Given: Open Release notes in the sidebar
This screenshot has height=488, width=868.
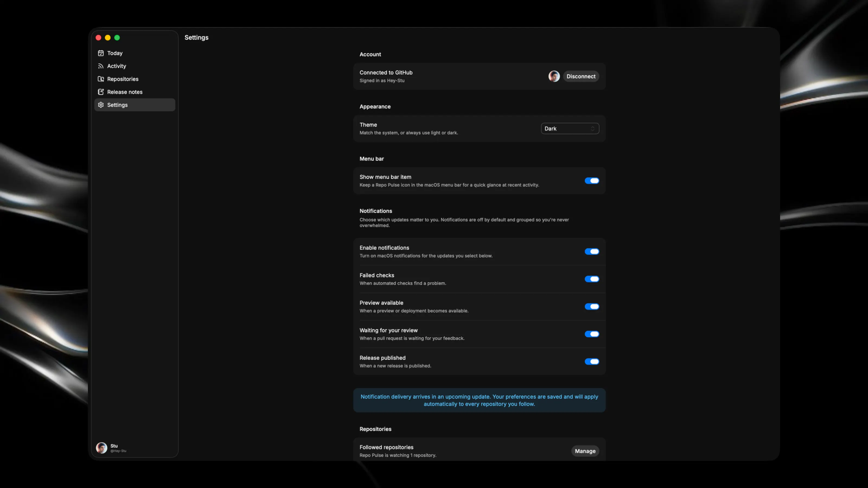Looking at the screenshot, I should click(135, 92).
